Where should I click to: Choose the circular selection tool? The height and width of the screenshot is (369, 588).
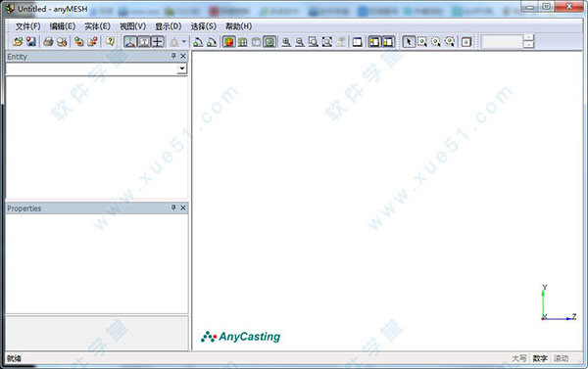pos(436,41)
